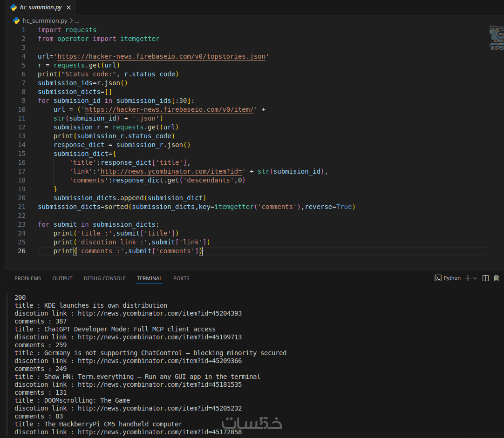Select the TERMINAL panel tab
The width and height of the screenshot is (504, 438).
pyautogui.click(x=150, y=278)
